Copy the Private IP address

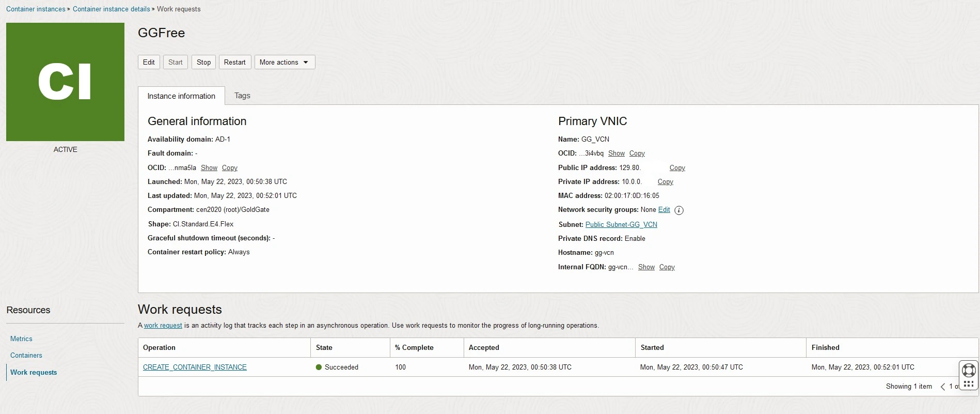pyautogui.click(x=666, y=182)
